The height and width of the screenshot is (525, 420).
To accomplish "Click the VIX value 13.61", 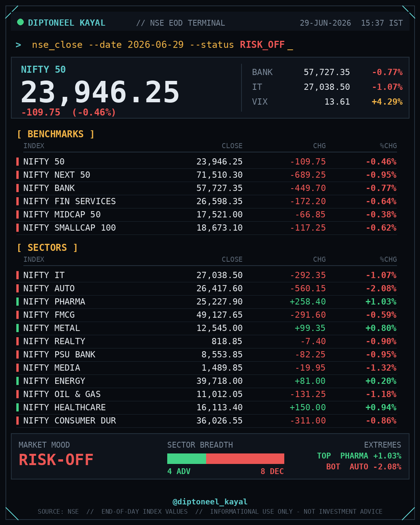I will pos(337,102).
